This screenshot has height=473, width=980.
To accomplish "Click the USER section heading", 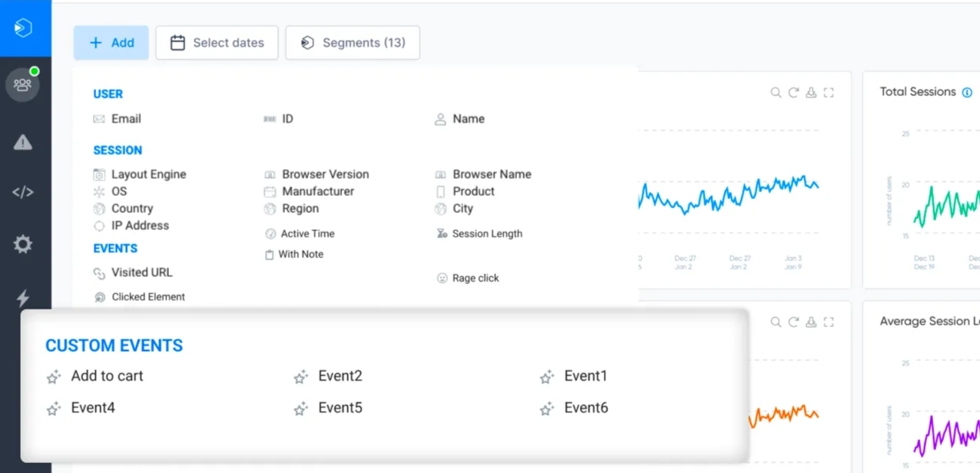I will 108,94.
